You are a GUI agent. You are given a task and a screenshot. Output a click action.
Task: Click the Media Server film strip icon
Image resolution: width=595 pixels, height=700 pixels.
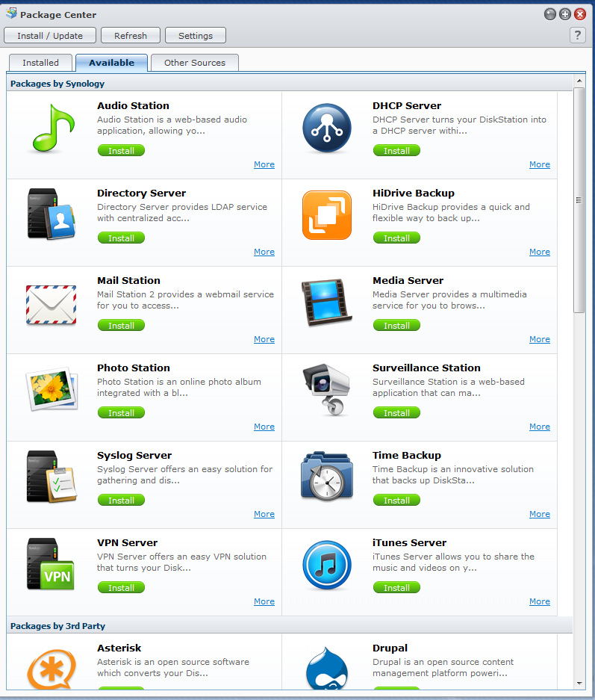click(326, 303)
